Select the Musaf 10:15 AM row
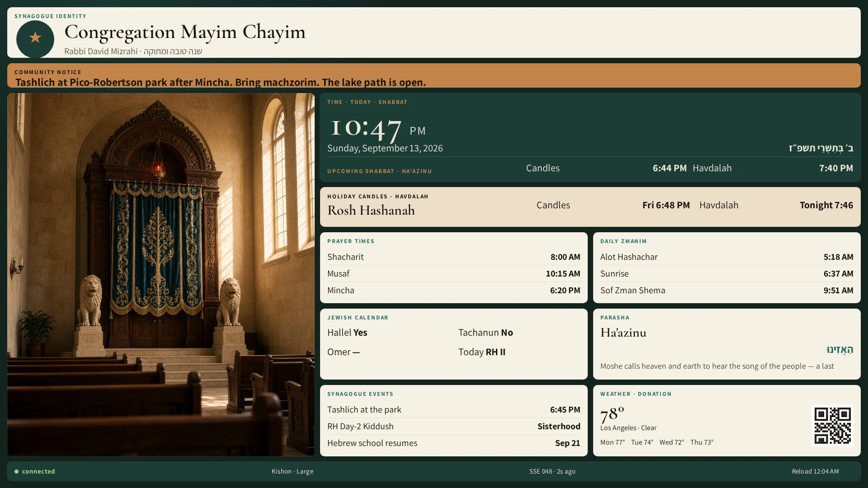The width and height of the screenshot is (868, 488). pyautogui.click(x=454, y=273)
